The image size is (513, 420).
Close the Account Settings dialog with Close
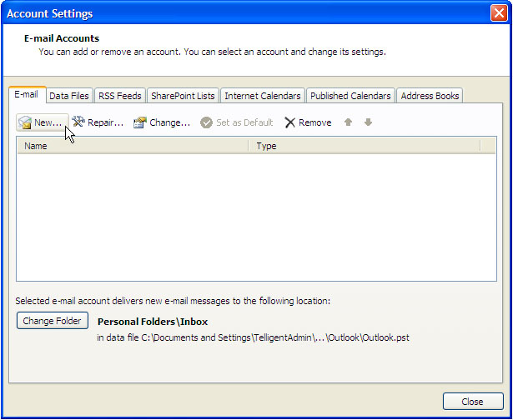(473, 402)
